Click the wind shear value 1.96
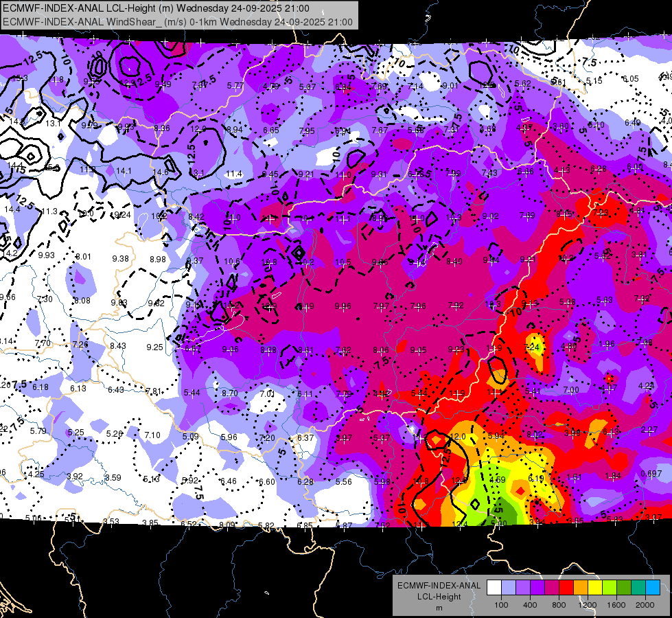Viewport: 672px width, 618px height. (x=607, y=343)
